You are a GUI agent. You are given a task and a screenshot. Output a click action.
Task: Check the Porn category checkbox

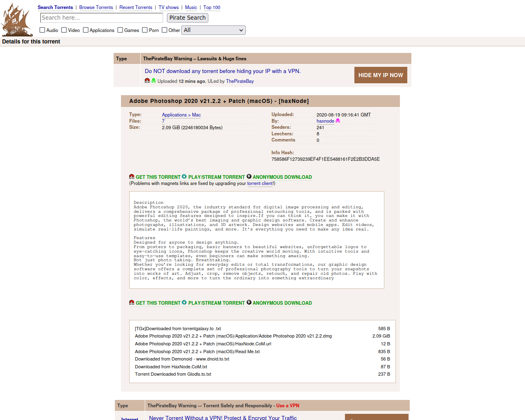145,30
